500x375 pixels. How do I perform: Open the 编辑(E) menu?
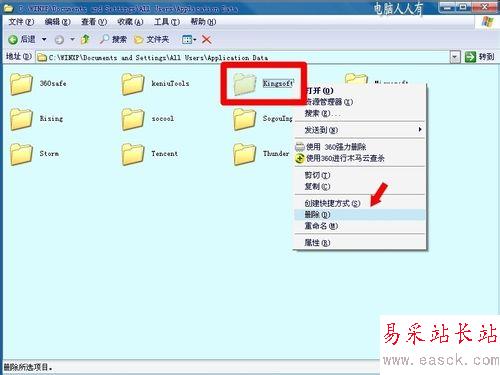pos(58,22)
